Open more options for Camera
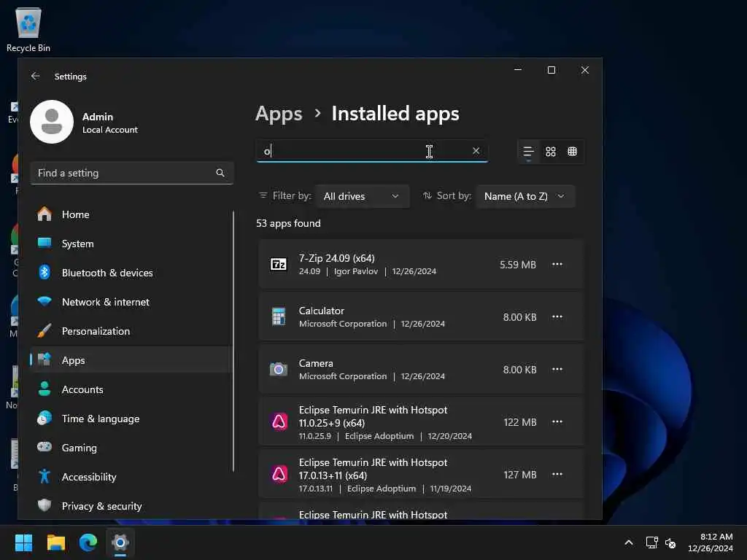747x560 pixels. coord(557,369)
